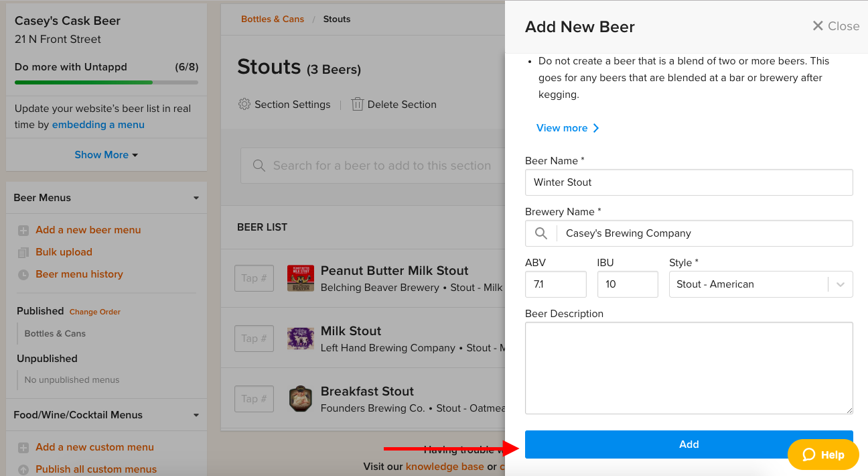868x476 pixels.
Task: Click the plus icon beside Add a new custom menu
Action: coord(23,448)
